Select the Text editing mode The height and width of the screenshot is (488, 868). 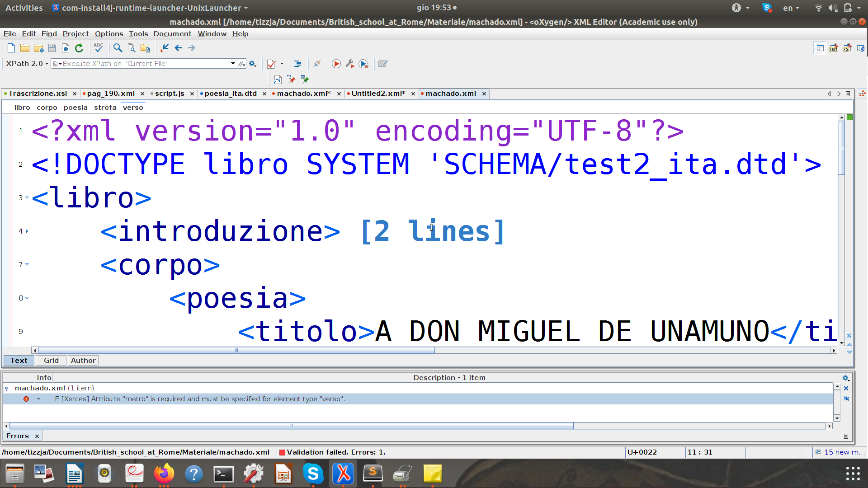point(19,361)
